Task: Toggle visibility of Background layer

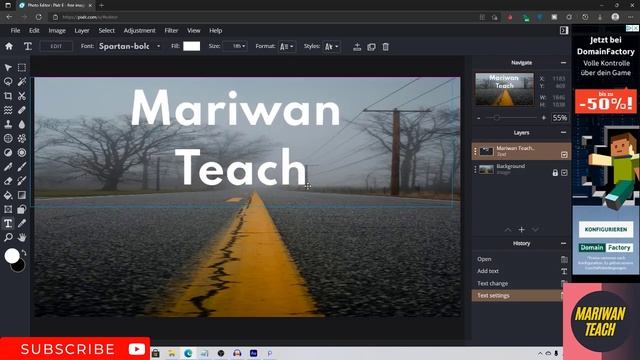Action: pyautogui.click(x=564, y=173)
